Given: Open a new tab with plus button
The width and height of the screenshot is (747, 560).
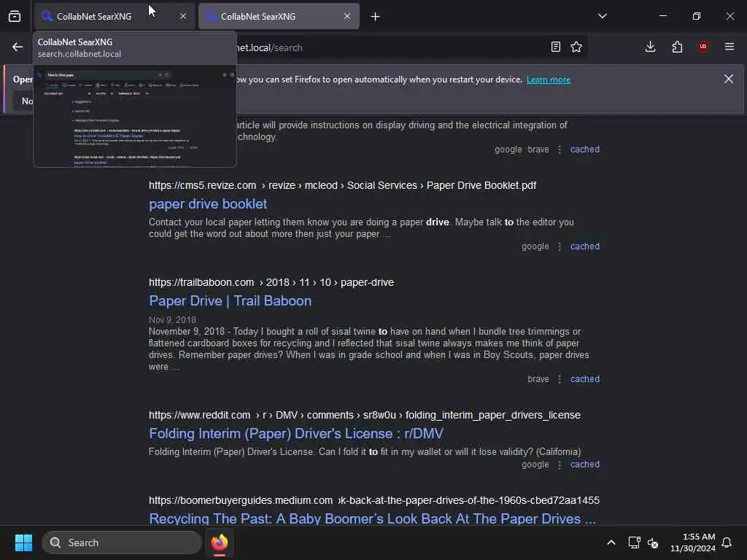Looking at the screenshot, I should [x=376, y=17].
